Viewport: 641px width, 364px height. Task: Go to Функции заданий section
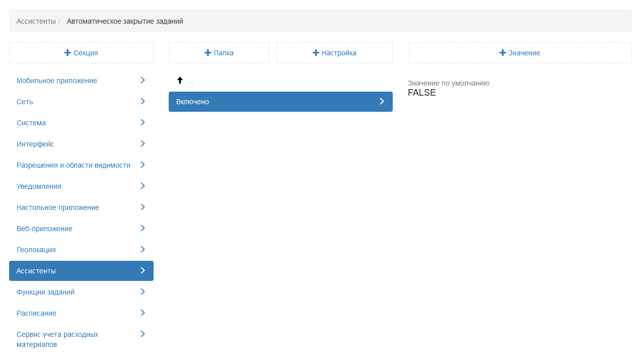click(45, 292)
